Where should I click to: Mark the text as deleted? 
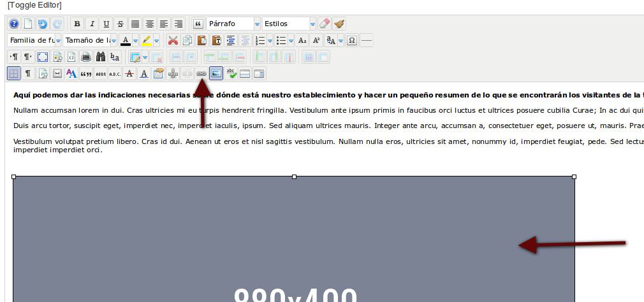point(129,73)
